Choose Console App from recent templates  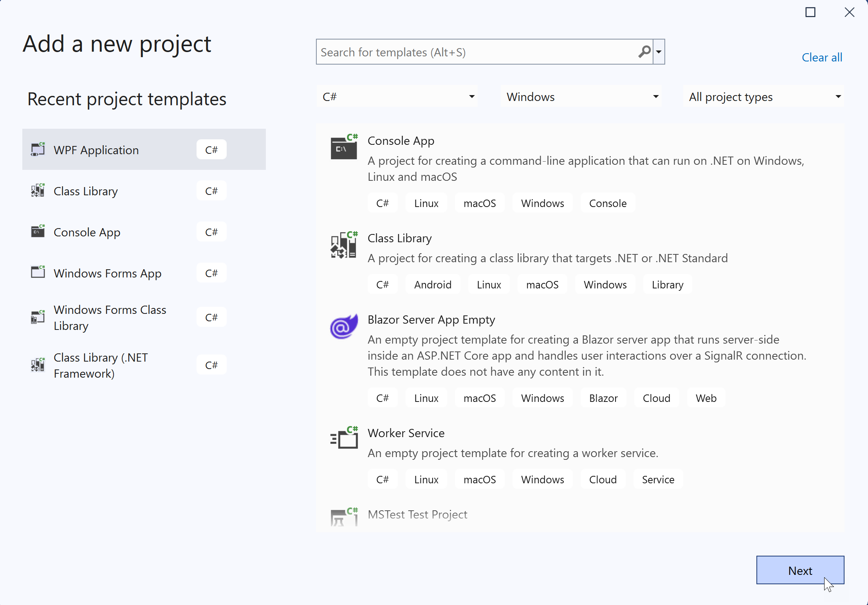point(87,232)
